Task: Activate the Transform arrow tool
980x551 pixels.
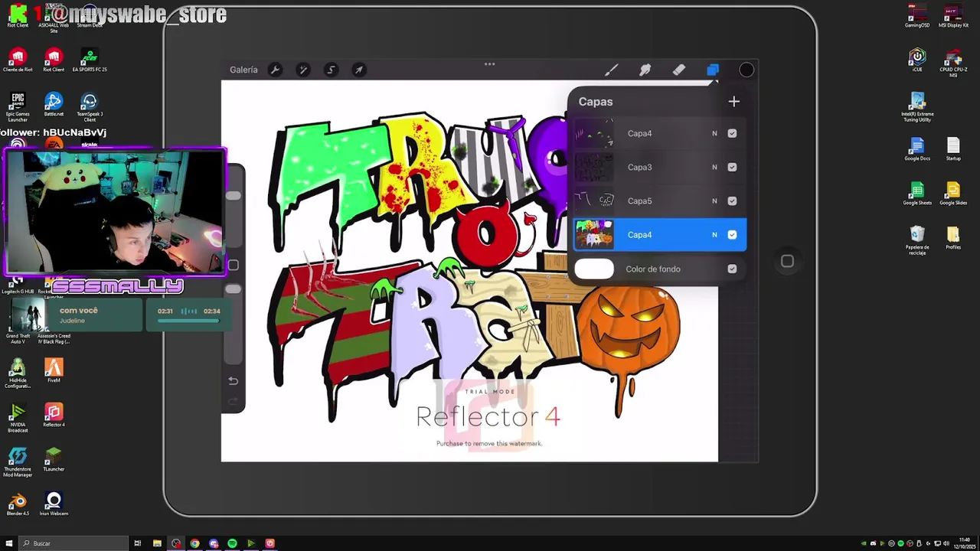Action: pyautogui.click(x=358, y=70)
